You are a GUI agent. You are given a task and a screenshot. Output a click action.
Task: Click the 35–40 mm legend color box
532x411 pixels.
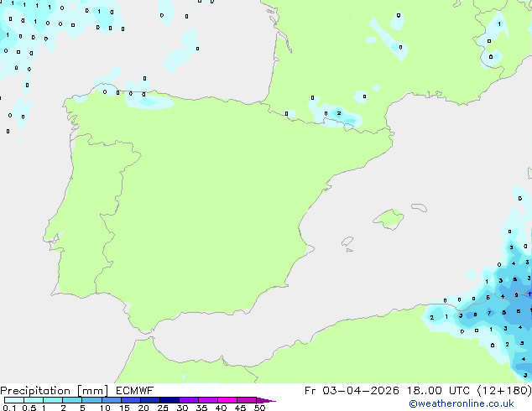[x=207, y=400]
